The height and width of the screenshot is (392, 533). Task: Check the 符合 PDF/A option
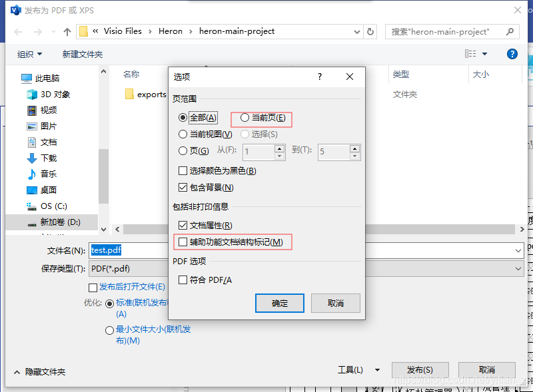pyautogui.click(x=183, y=280)
